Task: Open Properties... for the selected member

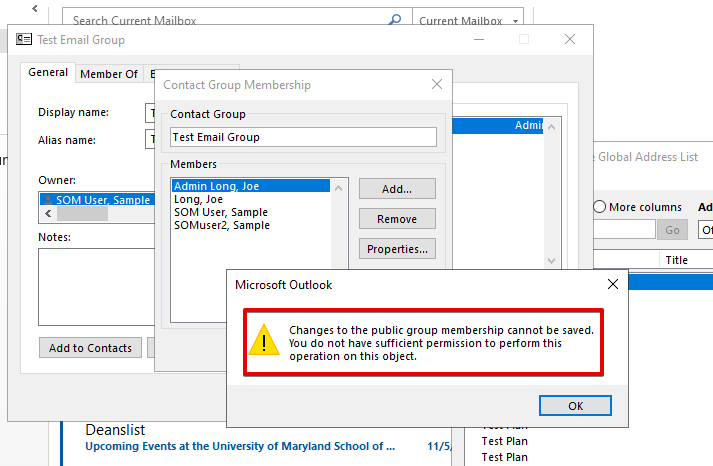Action: click(x=397, y=249)
